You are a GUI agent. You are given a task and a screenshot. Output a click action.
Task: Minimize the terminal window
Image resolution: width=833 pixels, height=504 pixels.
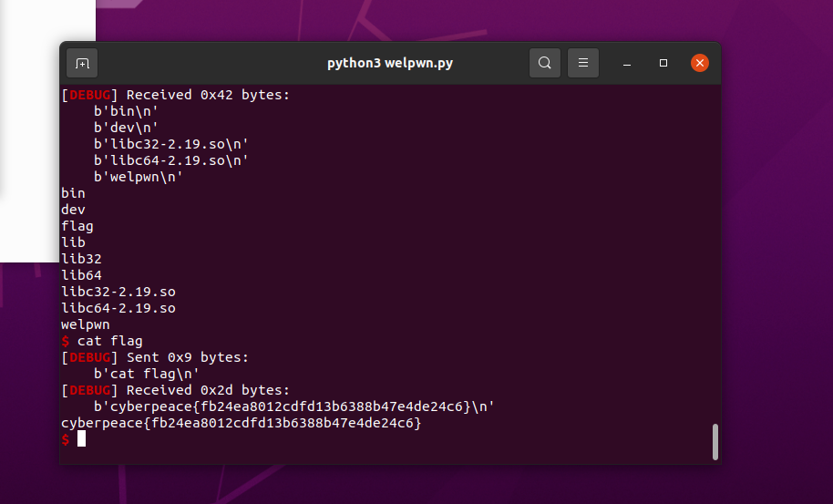click(627, 63)
